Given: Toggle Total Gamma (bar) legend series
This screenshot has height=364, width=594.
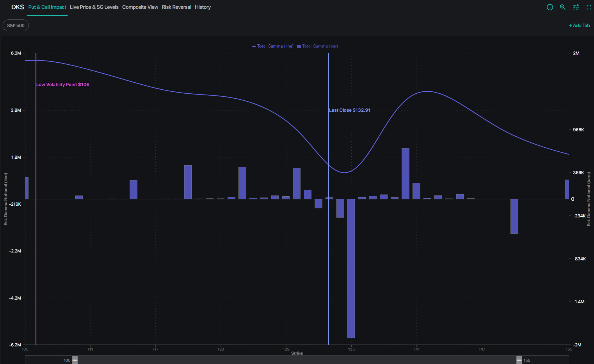Looking at the screenshot, I should coord(318,46).
